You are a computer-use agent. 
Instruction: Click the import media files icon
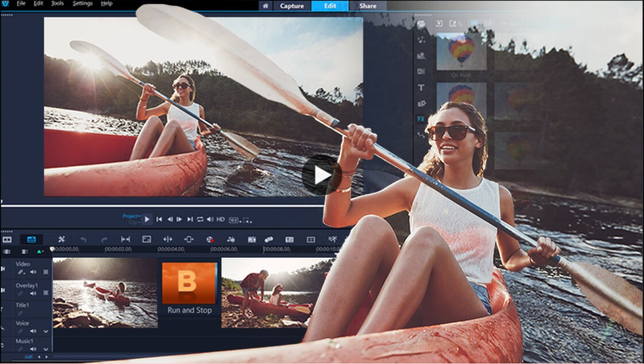click(x=439, y=24)
